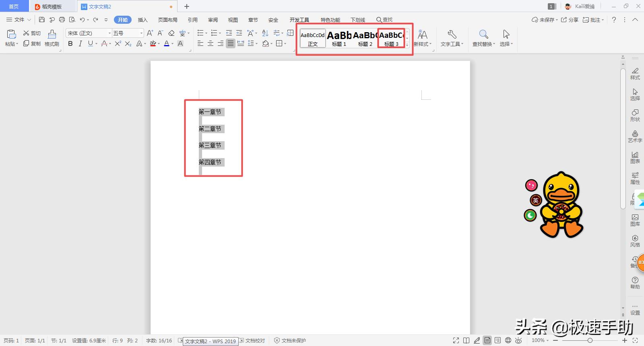Open the Styles (样式) sidebar panel
The width and height of the screenshot is (644, 346).
click(635, 74)
